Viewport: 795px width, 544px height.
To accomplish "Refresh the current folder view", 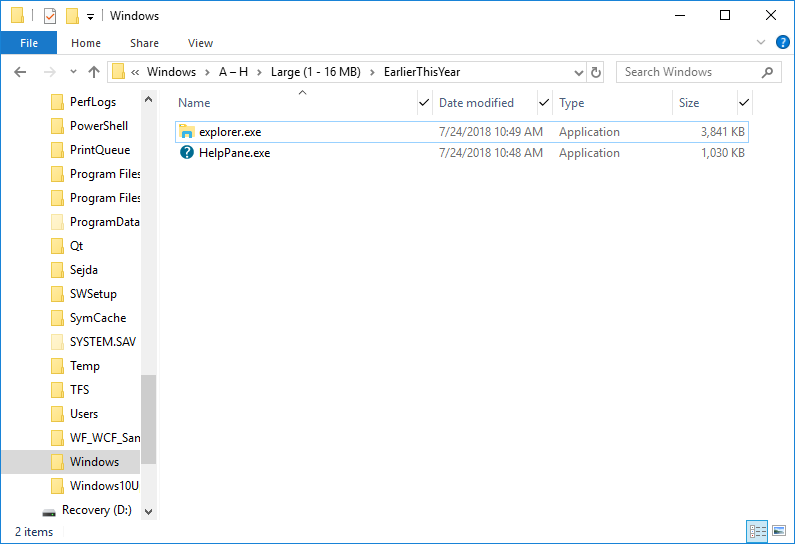I will 596,72.
